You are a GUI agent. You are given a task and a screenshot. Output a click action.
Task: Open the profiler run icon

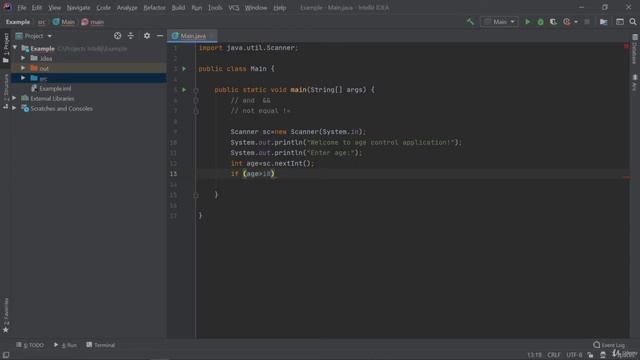pyautogui.click(x=567, y=22)
